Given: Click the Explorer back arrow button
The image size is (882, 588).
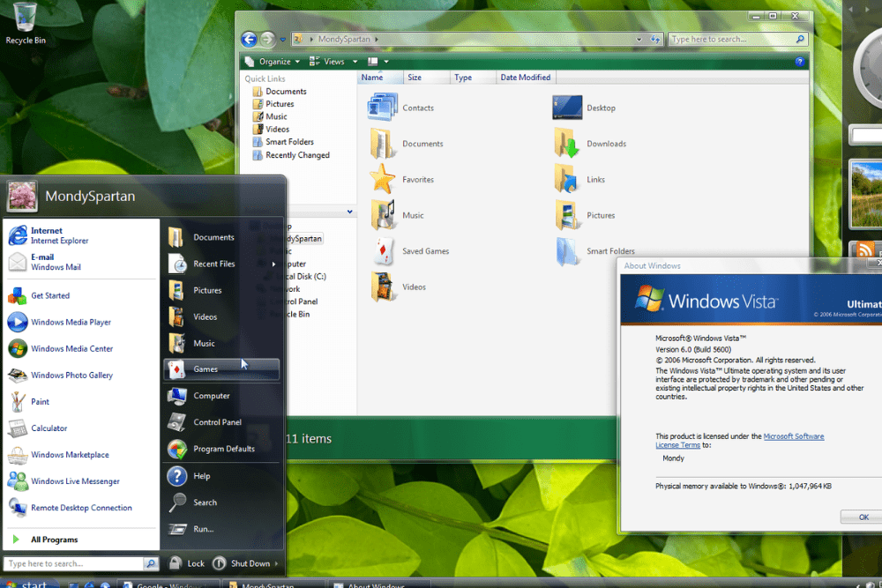Looking at the screenshot, I should (x=249, y=40).
